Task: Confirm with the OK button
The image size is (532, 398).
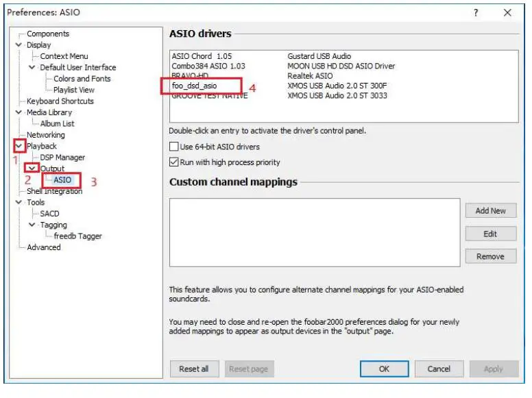Action: [x=384, y=369]
